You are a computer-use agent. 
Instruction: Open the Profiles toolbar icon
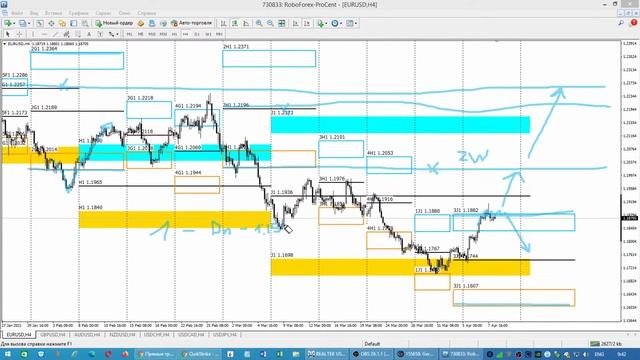[x=23, y=23]
